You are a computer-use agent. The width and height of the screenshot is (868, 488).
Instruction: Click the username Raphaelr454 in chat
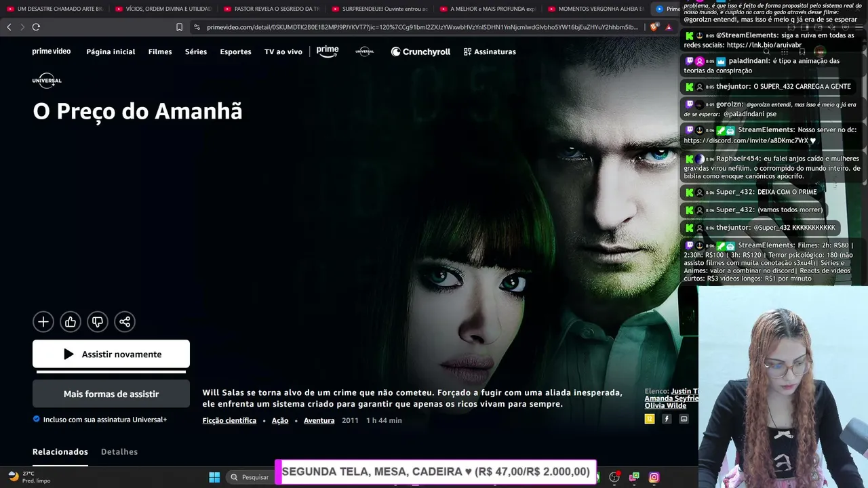(738, 159)
